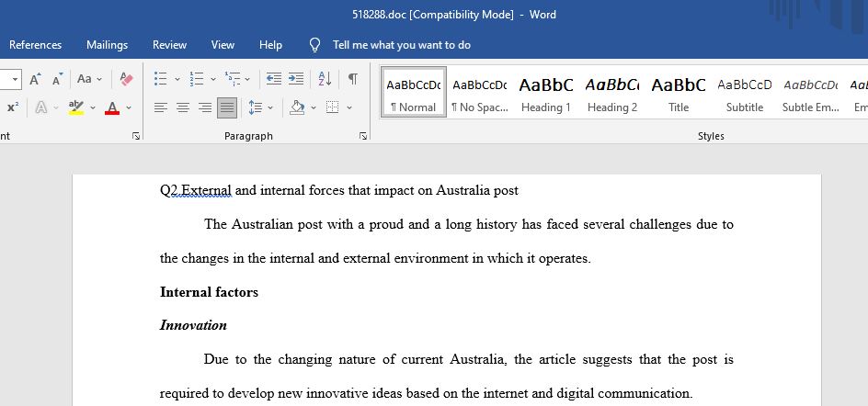Apply yellow text highlight color
The image size is (868, 406).
[x=76, y=107]
